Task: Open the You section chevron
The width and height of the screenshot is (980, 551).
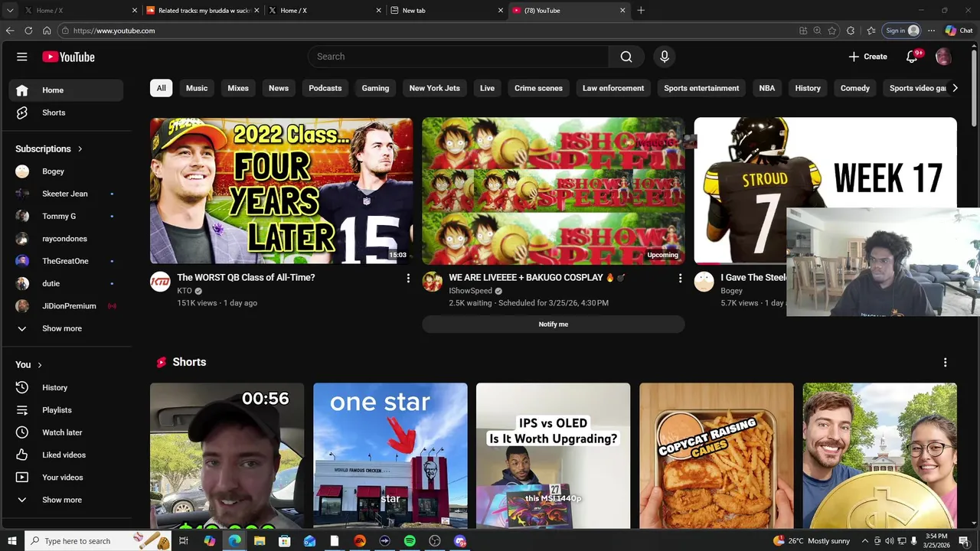Action: (x=40, y=365)
